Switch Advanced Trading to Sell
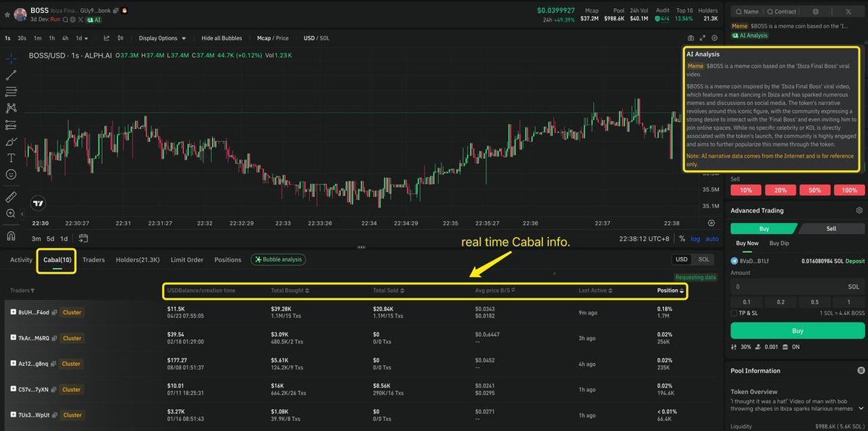Screen dimensions: 868x431 tap(831, 228)
